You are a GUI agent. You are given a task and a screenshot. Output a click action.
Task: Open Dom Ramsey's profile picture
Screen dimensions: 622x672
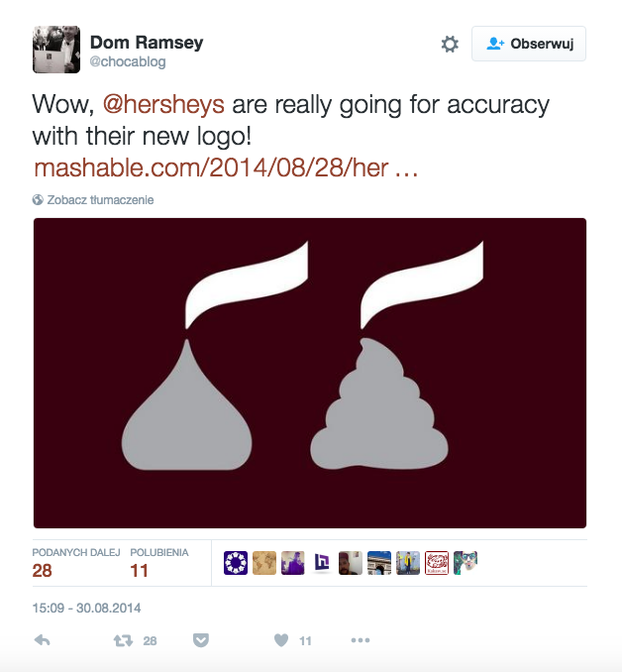pyautogui.click(x=55, y=50)
